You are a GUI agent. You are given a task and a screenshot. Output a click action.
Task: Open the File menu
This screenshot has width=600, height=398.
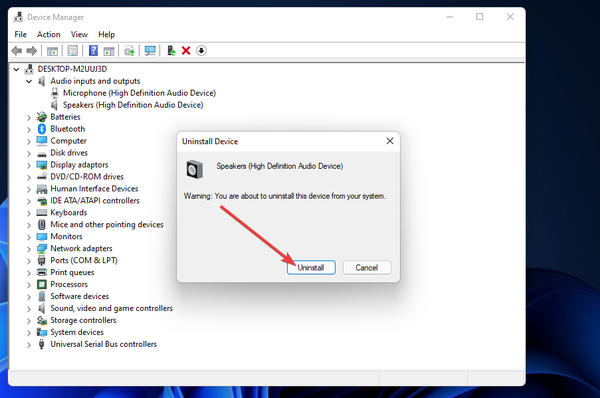[x=20, y=34]
